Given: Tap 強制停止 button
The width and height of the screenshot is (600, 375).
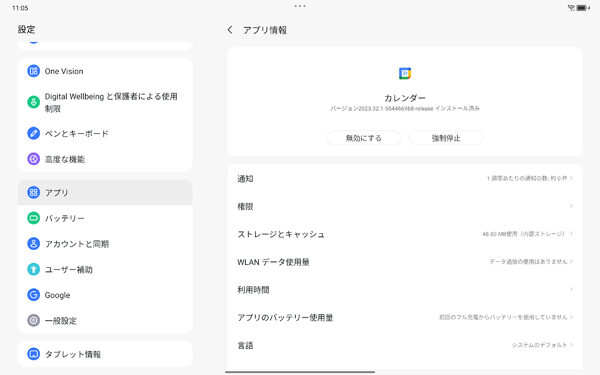Looking at the screenshot, I should (446, 138).
